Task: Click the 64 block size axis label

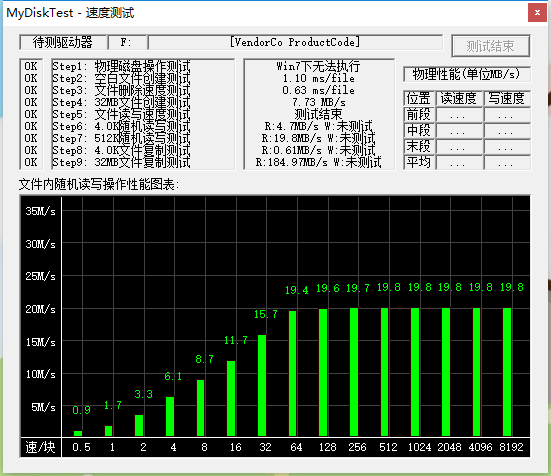Action: [x=296, y=447]
